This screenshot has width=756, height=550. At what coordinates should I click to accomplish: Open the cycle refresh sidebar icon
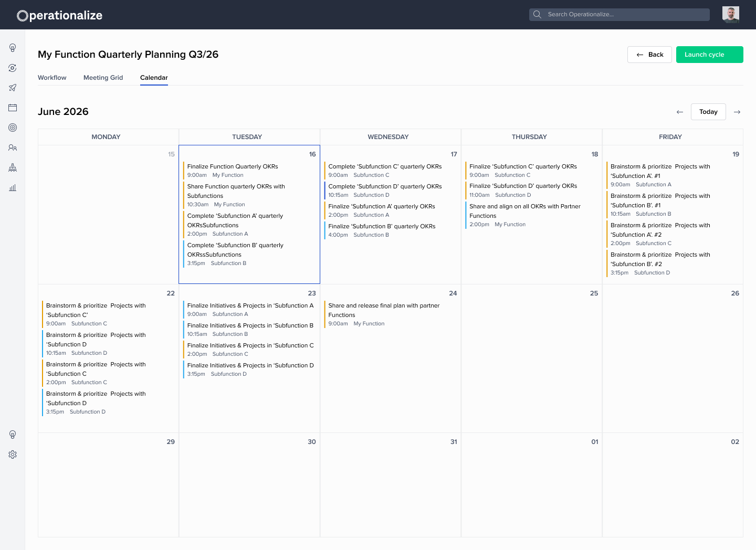coord(13,68)
